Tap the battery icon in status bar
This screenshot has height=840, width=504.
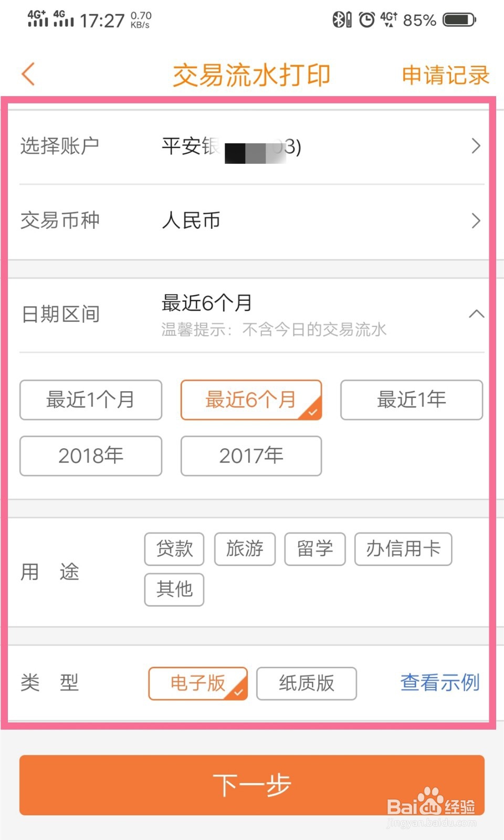point(459,20)
